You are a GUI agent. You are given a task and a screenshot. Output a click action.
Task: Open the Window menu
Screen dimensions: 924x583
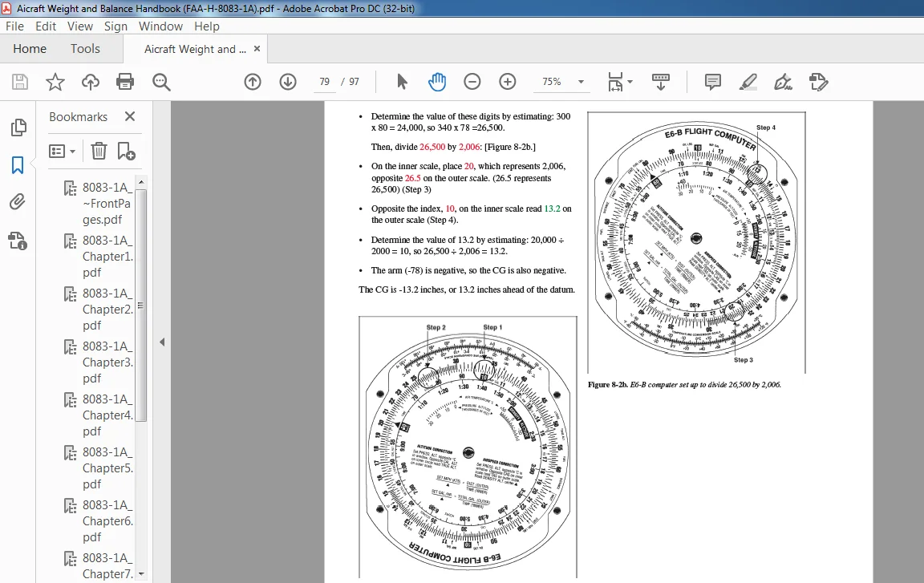pyautogui.click(x=160, y=26)
